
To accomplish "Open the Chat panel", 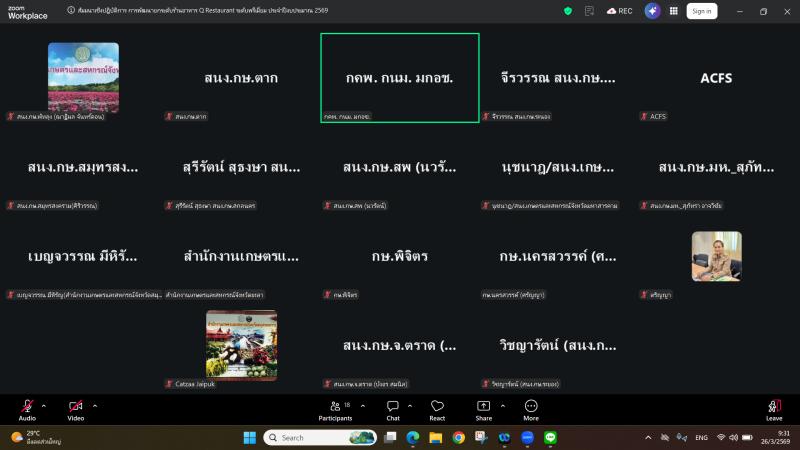I will click(x=393, y=408).
